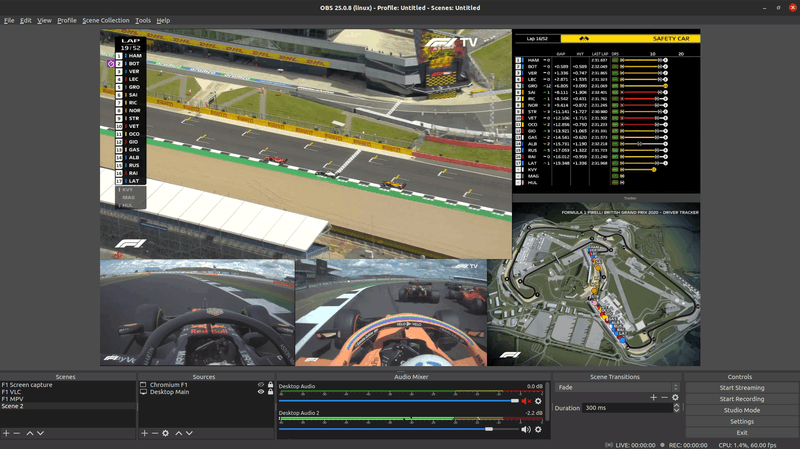
Task: Unlock the Desktop Main source
Action: (270, 392)
